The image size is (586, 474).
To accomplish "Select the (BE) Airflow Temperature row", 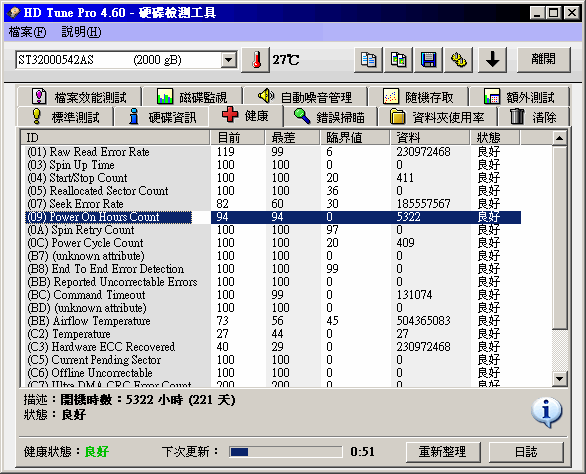I will point(273,321).
